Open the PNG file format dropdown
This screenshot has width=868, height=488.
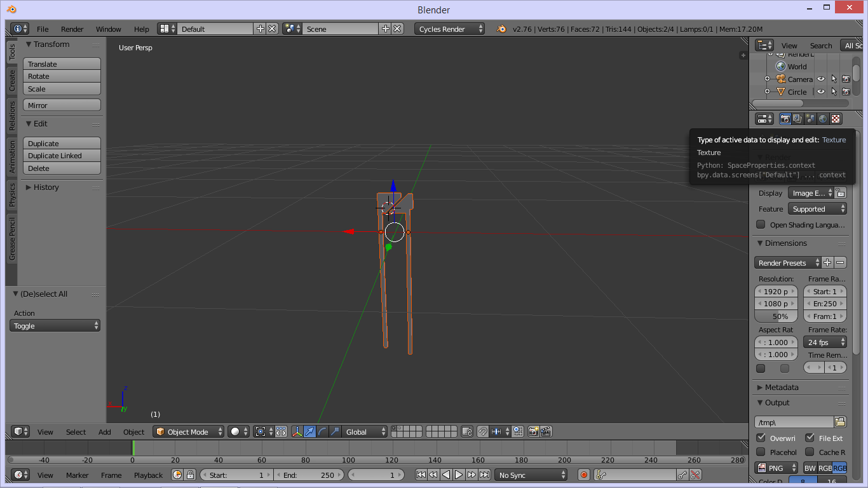pyautogui.click(x=776, y=468)
